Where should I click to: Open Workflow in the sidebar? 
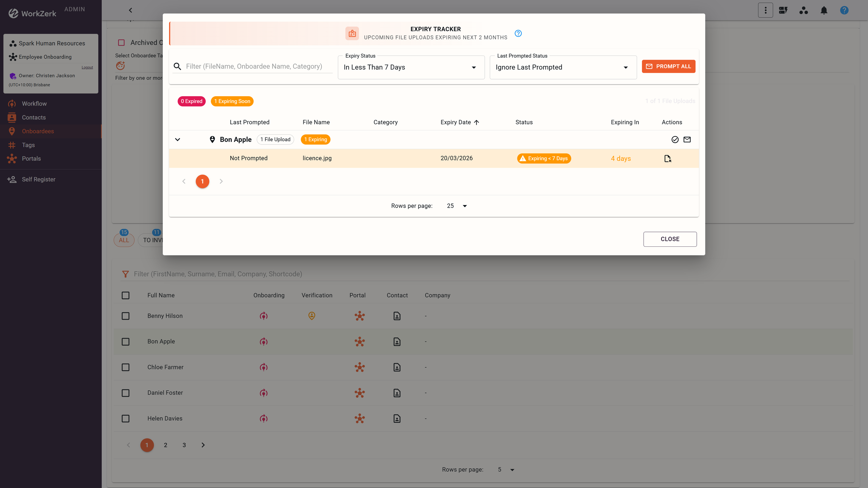[34, 104]
